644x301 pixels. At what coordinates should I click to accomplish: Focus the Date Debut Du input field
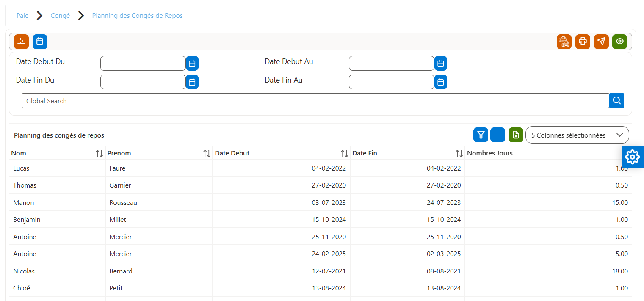click(x=143, y=64)
